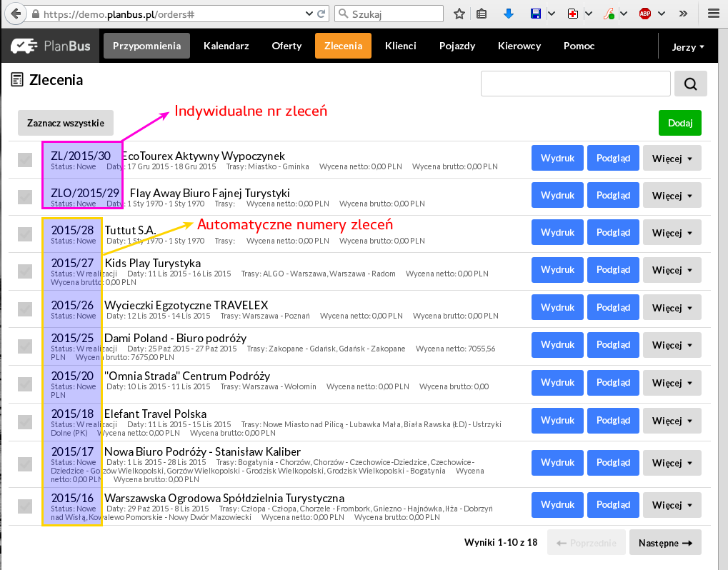Click the bookmark star icon
The image size is (728, 570).
coord(459,14)
